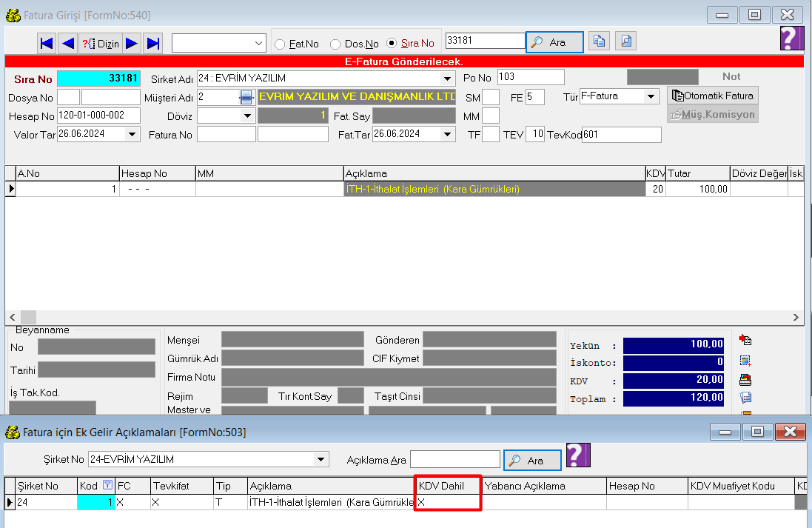This screenshot has width=812, height=528.
Task: Click the Tutar column header
Action: tap(697, 173)
